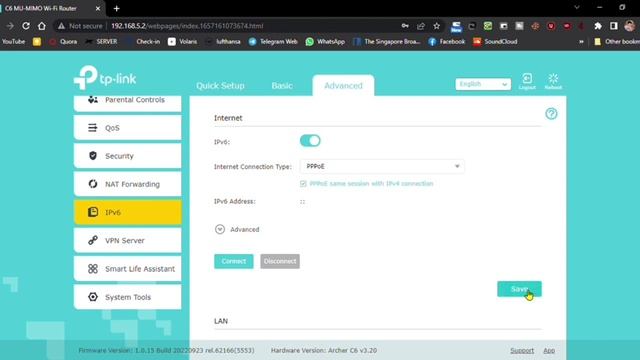This screenshot has width=640, height=360.
Task: Click the browser home button
Action: [42, 26]
